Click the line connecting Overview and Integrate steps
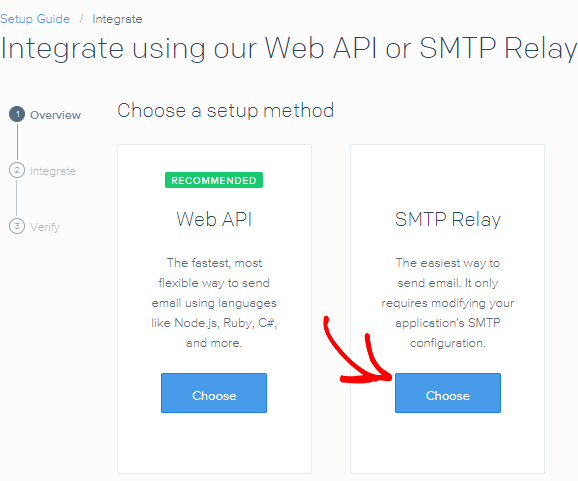The image size is (578, 481). tap(17, 142)
